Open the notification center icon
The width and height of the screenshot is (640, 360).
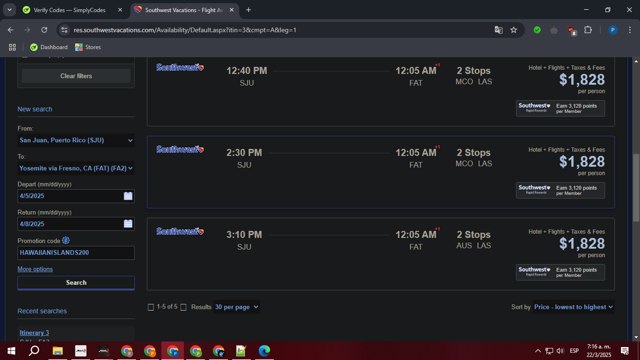[624, 351]
